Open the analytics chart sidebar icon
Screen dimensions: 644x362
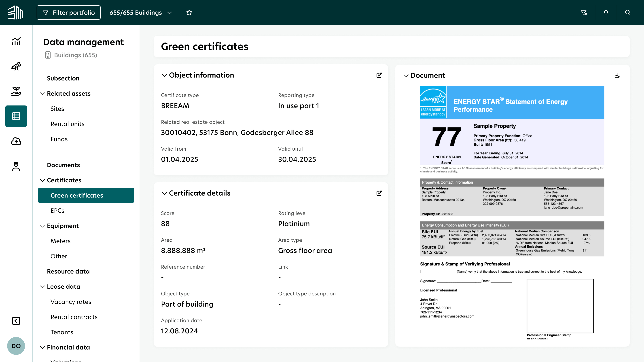click(16, 41)
